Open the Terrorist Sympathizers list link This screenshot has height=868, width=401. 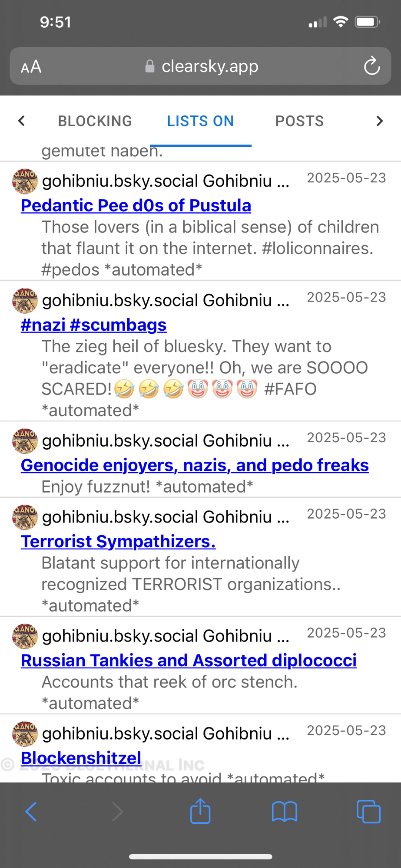pyautogui.click(x=118, y=541)
